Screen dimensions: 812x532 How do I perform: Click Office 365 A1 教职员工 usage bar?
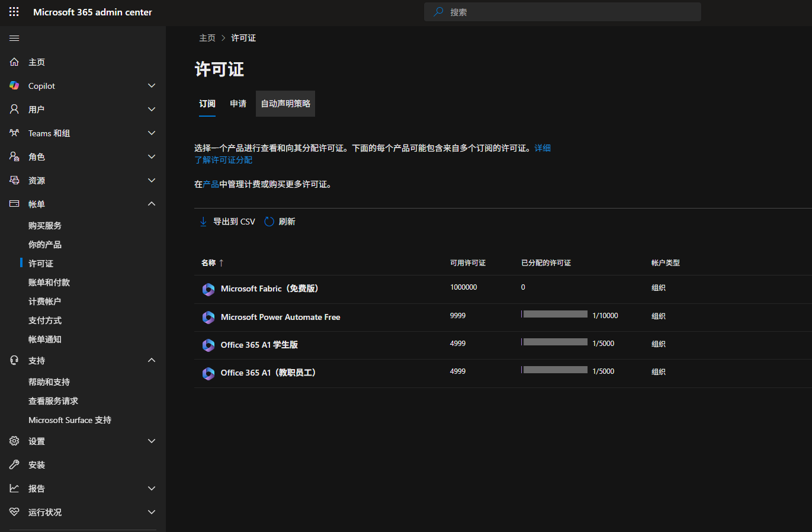click(x=554, y=370)
